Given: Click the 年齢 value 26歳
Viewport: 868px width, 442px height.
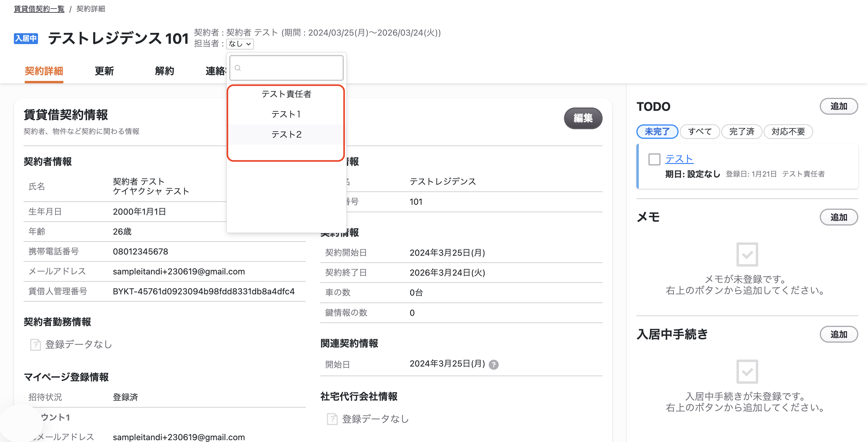Looking at the screenshot, I should [x=122, y=232].
